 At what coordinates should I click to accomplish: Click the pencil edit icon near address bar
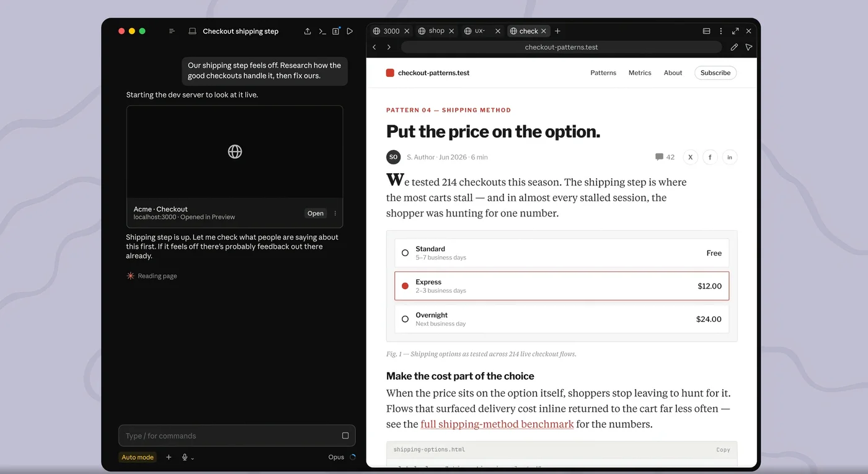pos(734,47)
